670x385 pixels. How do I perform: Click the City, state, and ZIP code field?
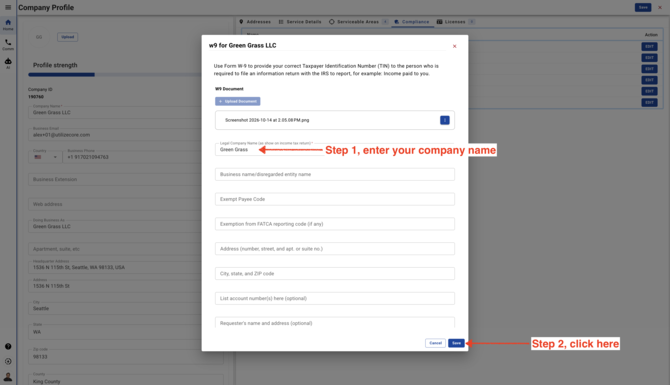[335, 273]
